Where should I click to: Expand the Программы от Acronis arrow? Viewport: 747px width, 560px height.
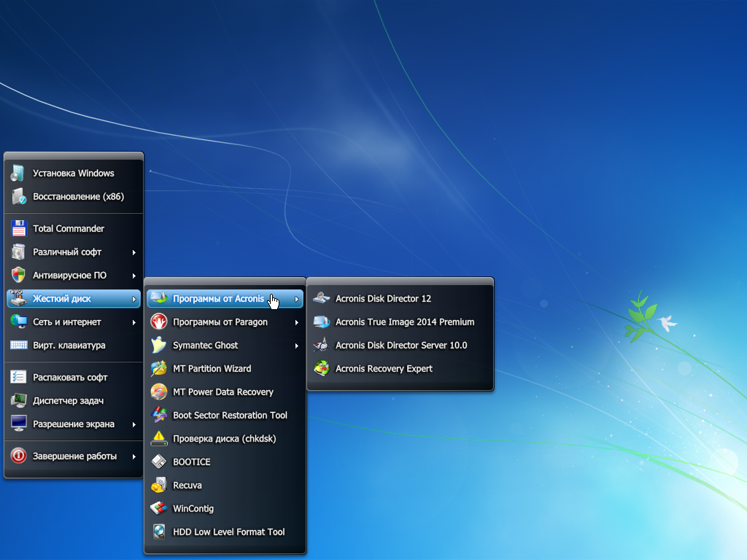[x=296, y=299]
